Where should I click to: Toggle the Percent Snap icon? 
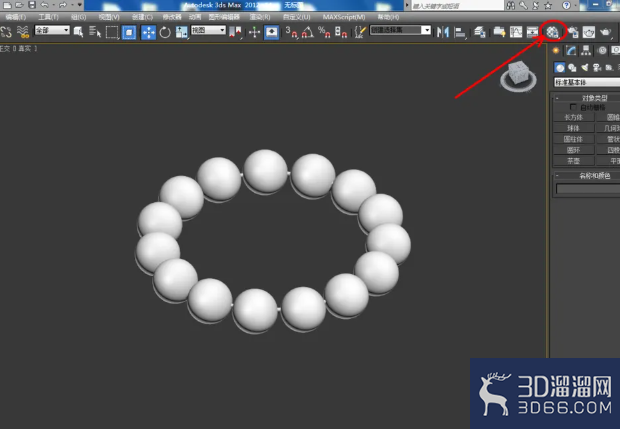324,32
